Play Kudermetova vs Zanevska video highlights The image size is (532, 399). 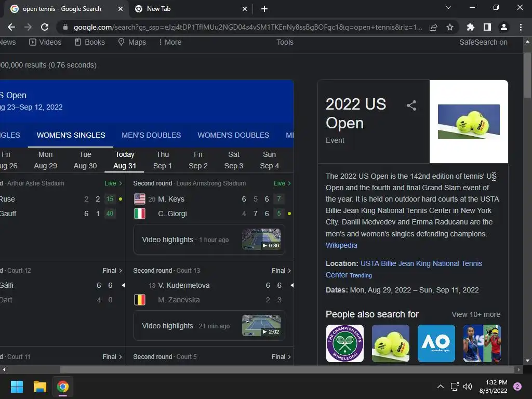[209, 326]
